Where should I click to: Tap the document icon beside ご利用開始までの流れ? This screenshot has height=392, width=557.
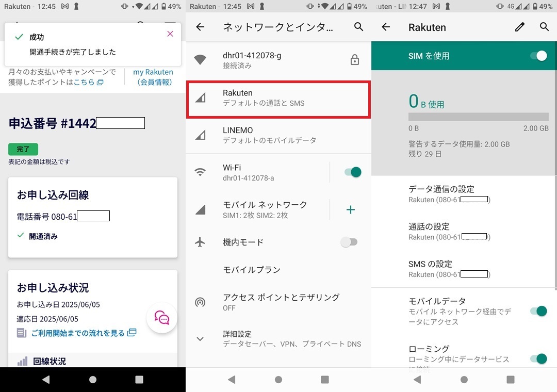[21, 333]
